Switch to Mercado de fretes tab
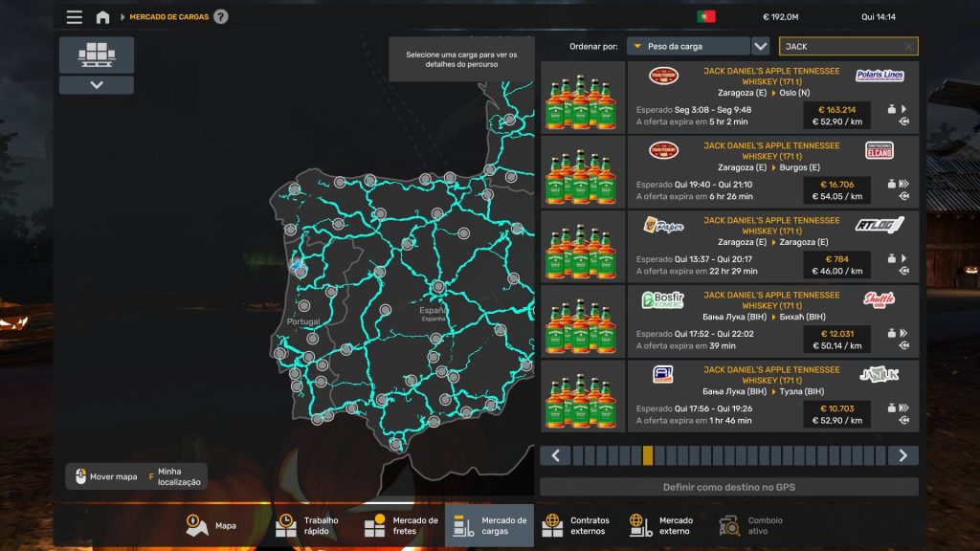980x551 pixels. pos(401,525)
